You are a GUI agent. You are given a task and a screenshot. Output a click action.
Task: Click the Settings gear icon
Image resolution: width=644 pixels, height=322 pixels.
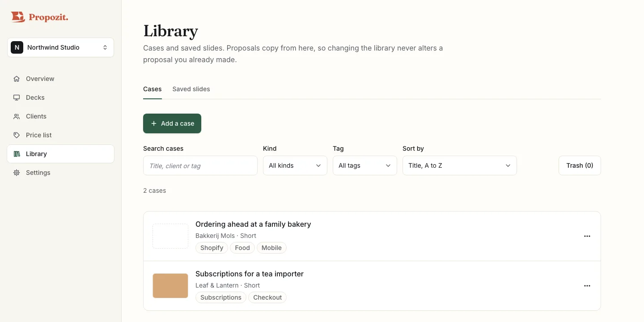click(17, 173)
